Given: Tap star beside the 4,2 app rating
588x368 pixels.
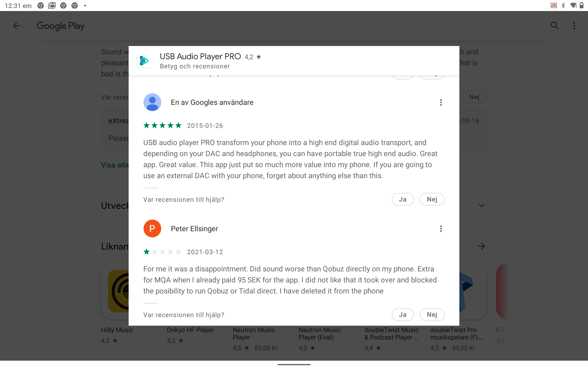Looking at the screenshot, I should tap(259, 57).
